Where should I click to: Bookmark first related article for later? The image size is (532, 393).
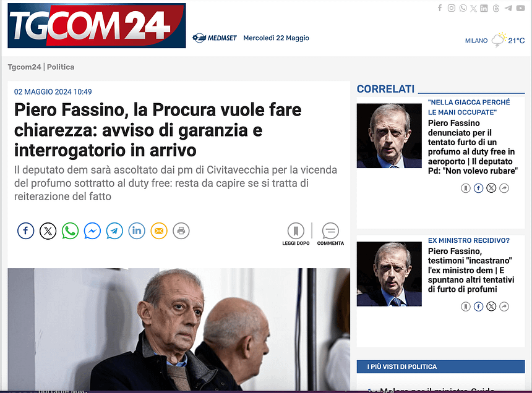click(x=465, y=188)
